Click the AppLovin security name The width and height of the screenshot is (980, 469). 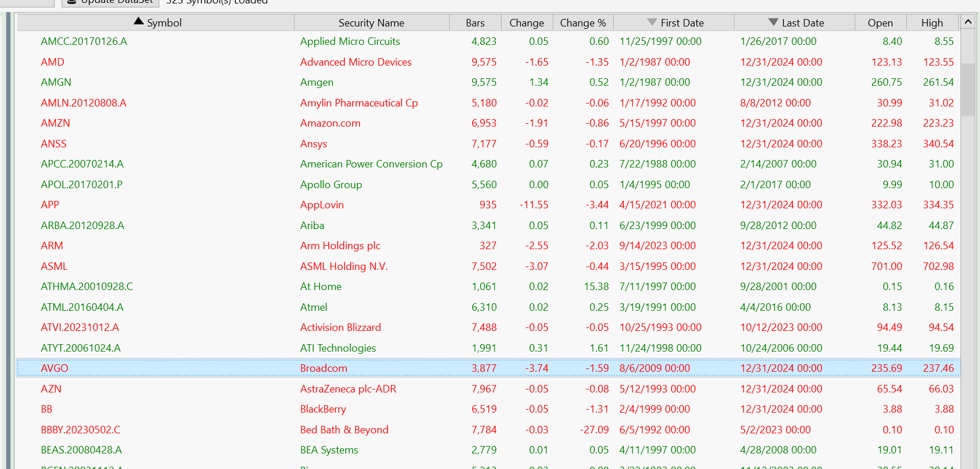(x=322, y=205)
